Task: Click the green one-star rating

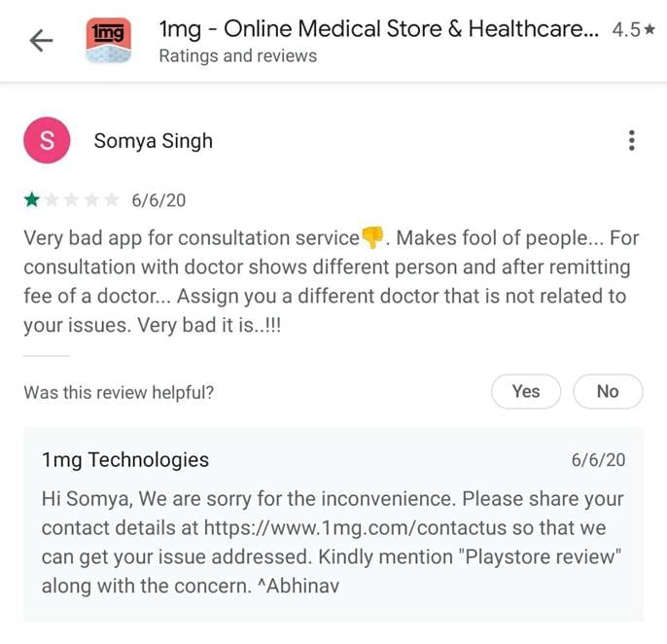Action: (32, 200)
